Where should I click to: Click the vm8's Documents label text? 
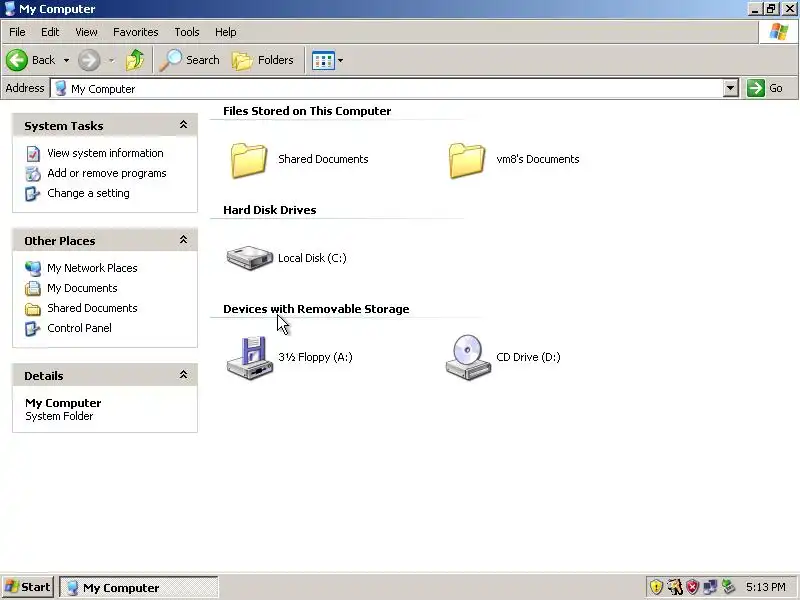[x=538, y=159]
